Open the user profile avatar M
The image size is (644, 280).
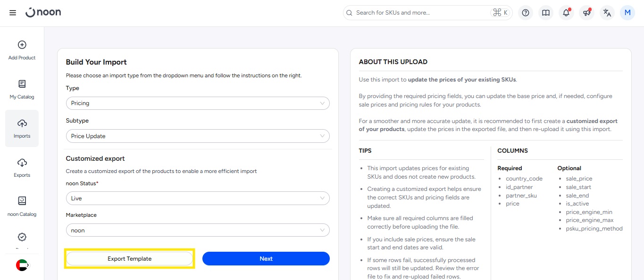tap(627, 13)
